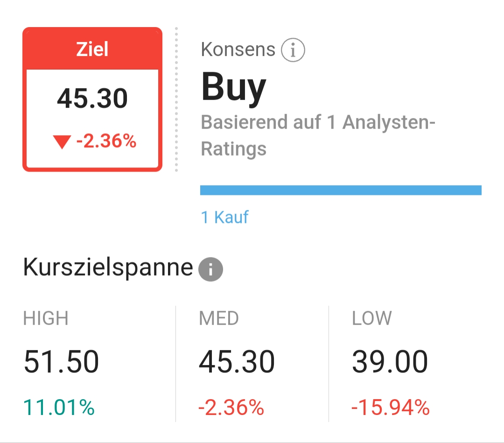The height and width of the screenshot is (443, 504).
Task: Click the red down-triangle in Ziel box
Action: 62,142
